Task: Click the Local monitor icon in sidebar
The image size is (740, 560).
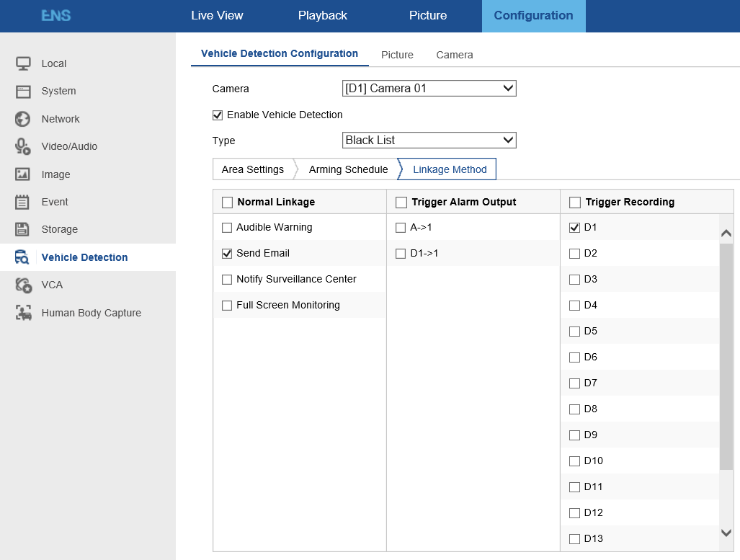Action: (23, 63)
